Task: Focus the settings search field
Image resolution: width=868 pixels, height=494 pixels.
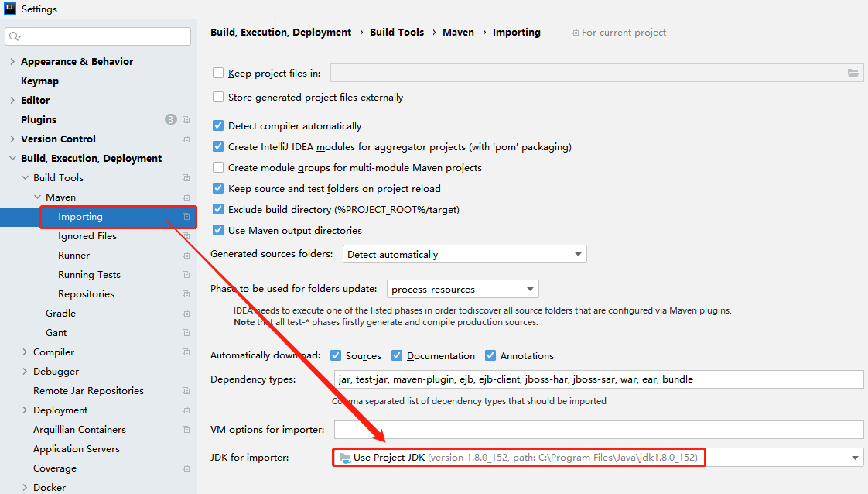Action: coord(98,36)
